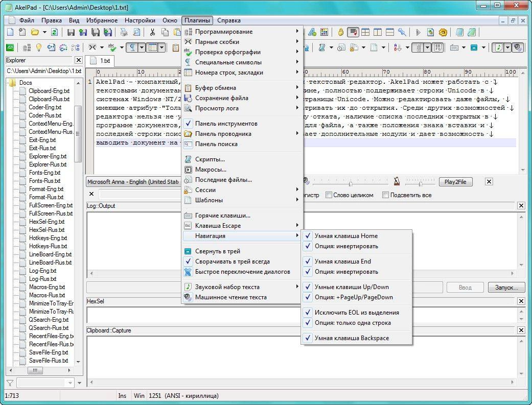Select Последние файлы... menu entry
Viewport: 532px width, 405px height.
coord(242,180)
